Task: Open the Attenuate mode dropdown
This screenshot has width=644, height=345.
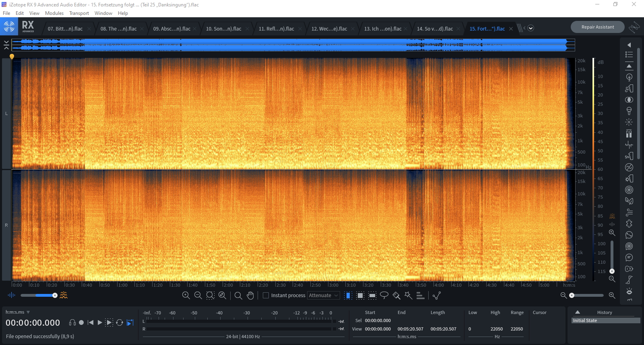Action: tap(323, 296)
